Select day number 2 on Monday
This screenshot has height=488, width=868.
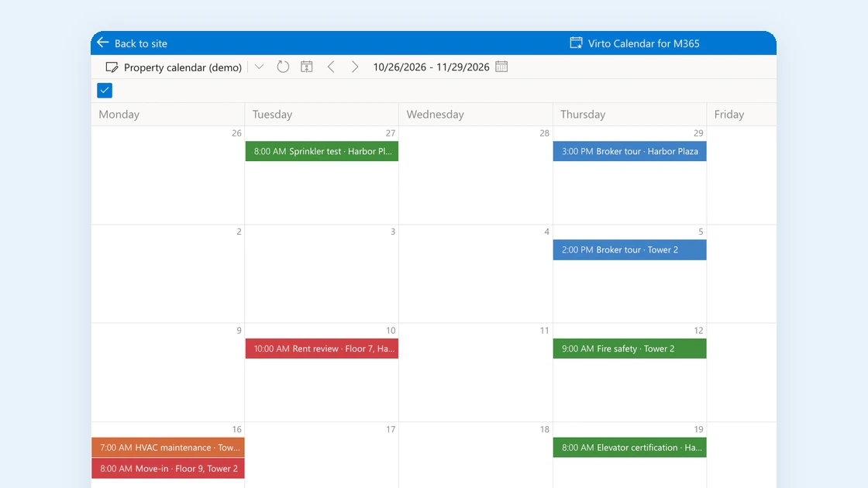click(239, 232)
